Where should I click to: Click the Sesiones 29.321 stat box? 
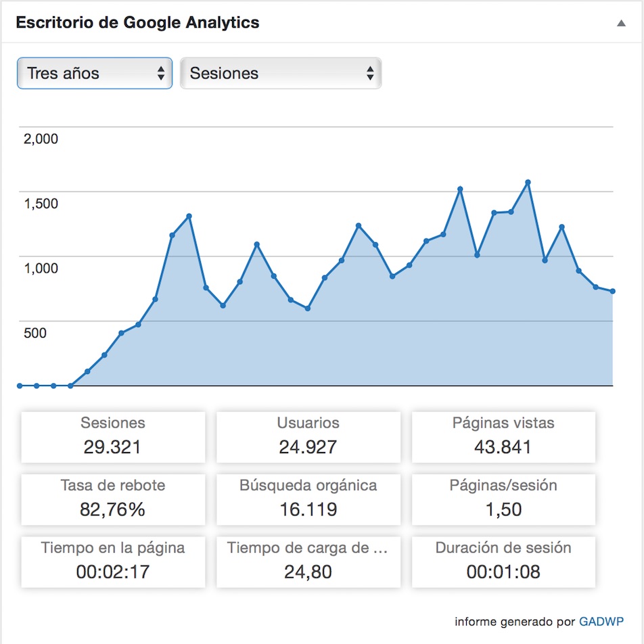click(x=113, y=437)
